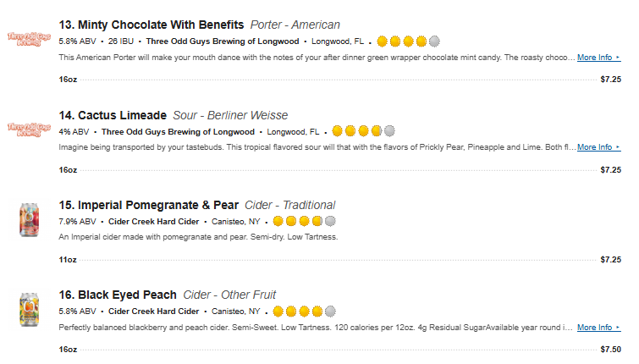Expand More Info for Minty Chocolate
The height and width of the screenshot is (364, 639).
[x=598, y=58]
